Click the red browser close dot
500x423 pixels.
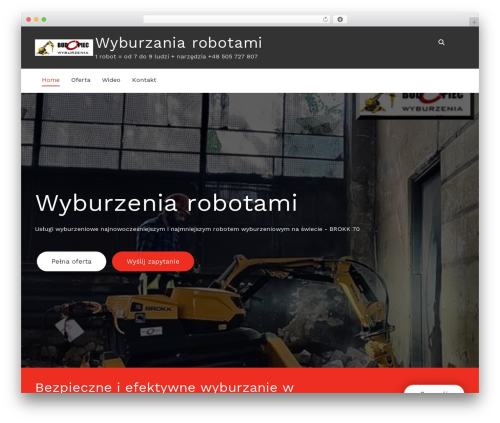pyautogui.click(x=29, y=19)
